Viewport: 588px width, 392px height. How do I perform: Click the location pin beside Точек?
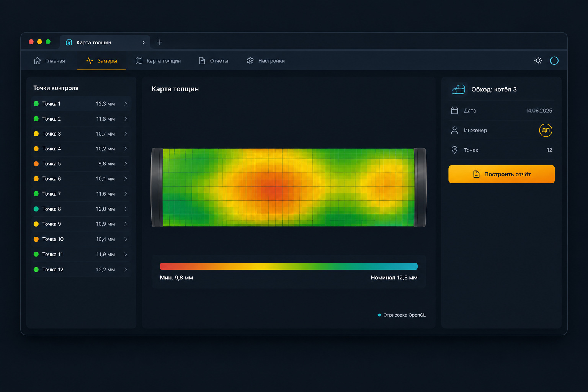(454, 150)
